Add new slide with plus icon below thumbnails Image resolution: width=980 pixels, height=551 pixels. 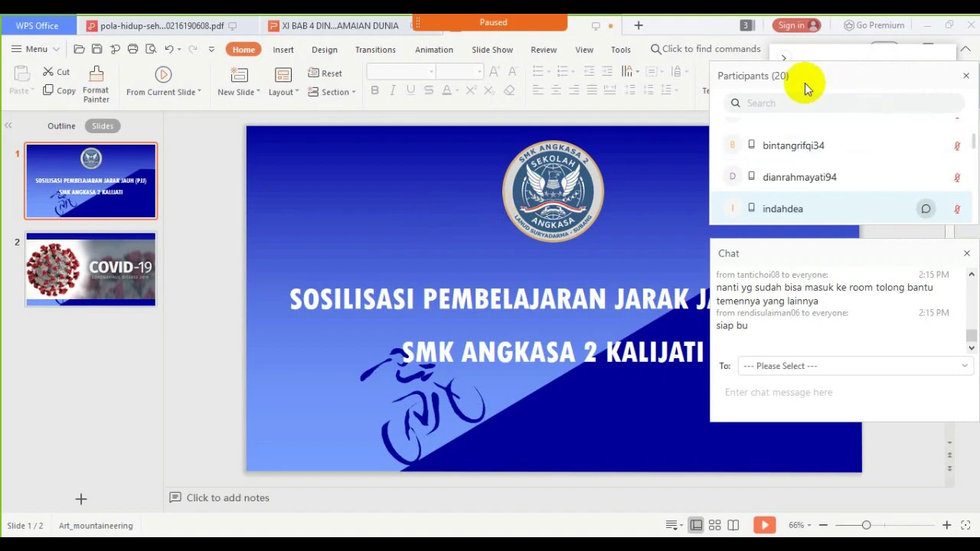click(80, 499)
